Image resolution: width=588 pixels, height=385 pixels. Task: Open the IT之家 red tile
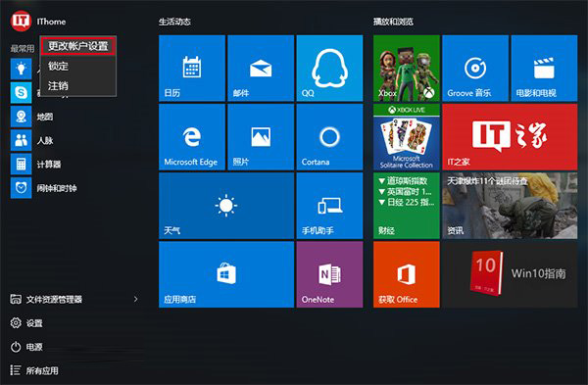510,137
